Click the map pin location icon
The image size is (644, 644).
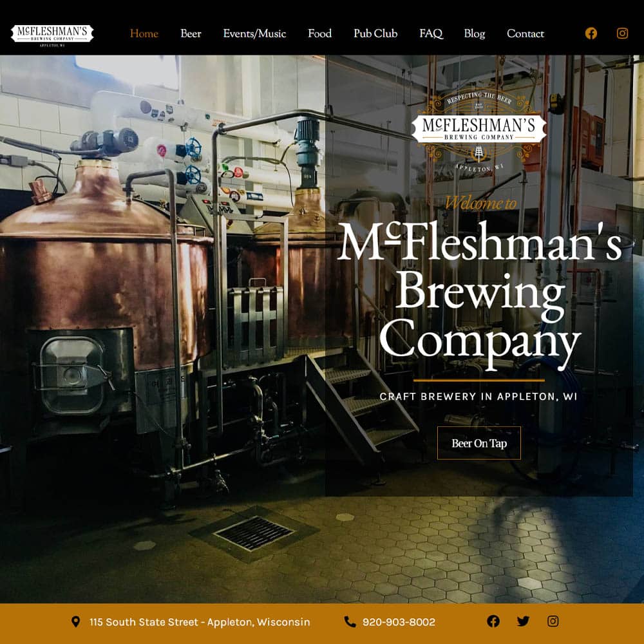[x=75, y=621]
